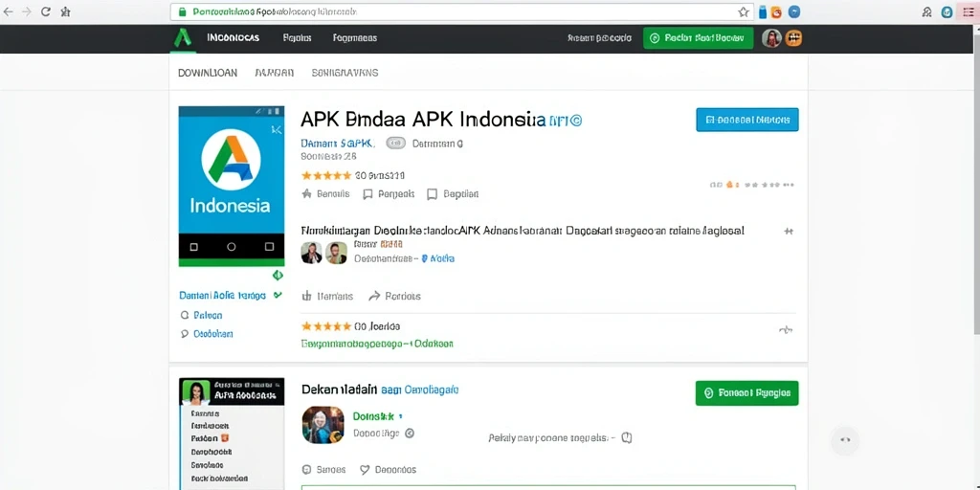Screen dimensions: 980x490
Task: Click the lower row of five orange stars
Action: (x=326, y=326)
